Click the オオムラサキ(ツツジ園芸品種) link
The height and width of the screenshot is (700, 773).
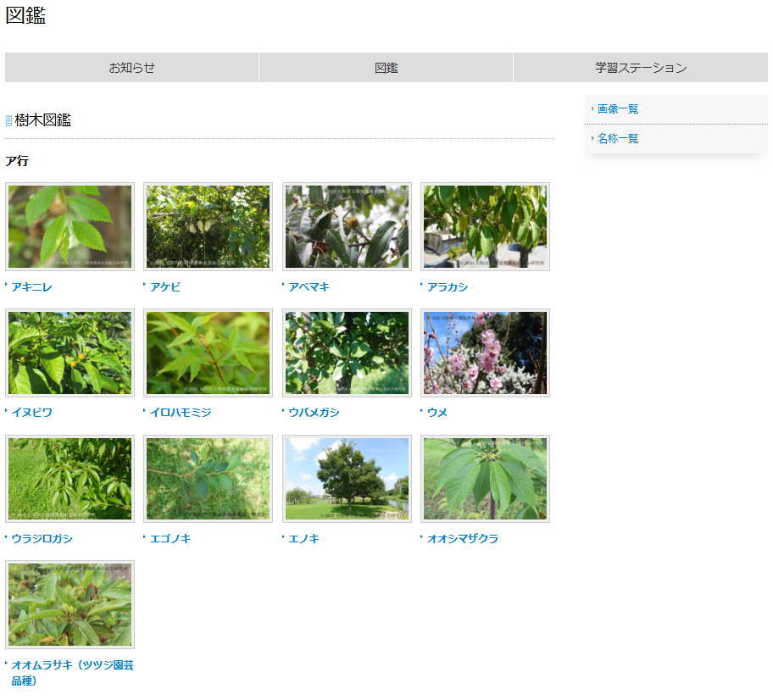pyautogui.click(x=72, y=665)
